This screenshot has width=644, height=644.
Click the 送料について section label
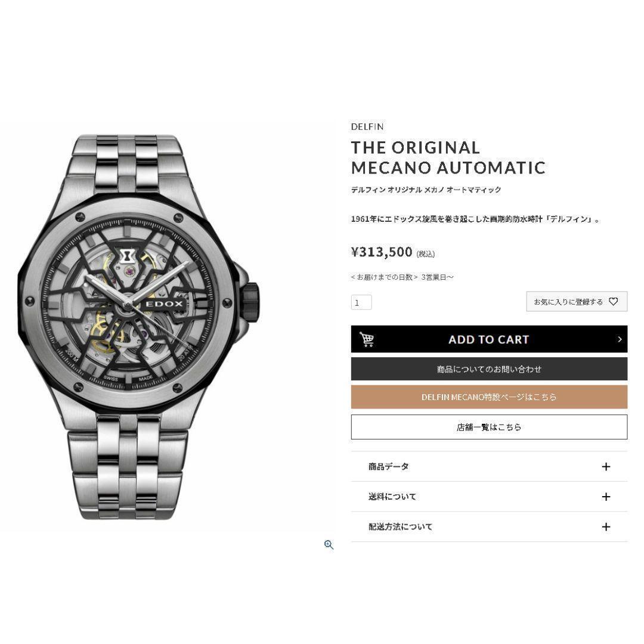392,497
